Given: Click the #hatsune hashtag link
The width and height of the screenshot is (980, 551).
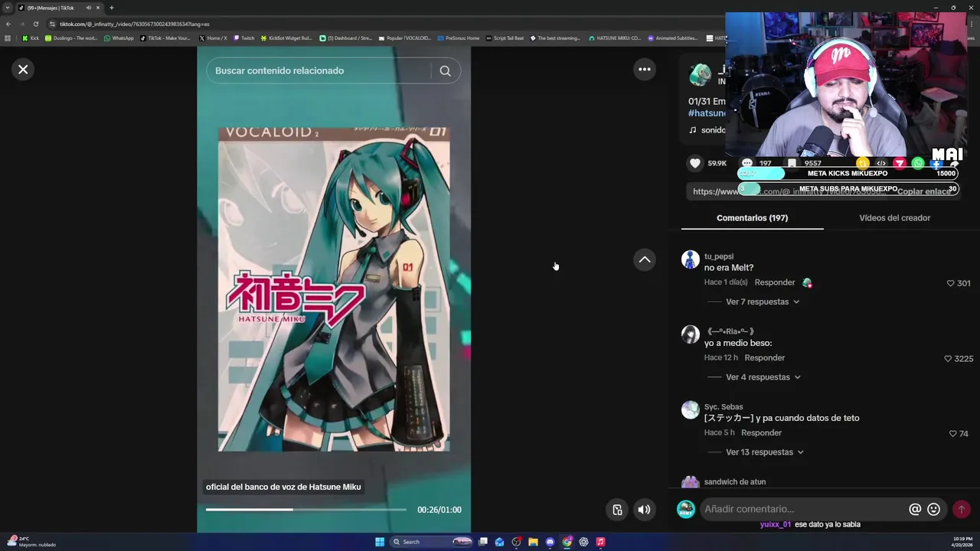Looking at the screenshot, I should click(707, 113).
